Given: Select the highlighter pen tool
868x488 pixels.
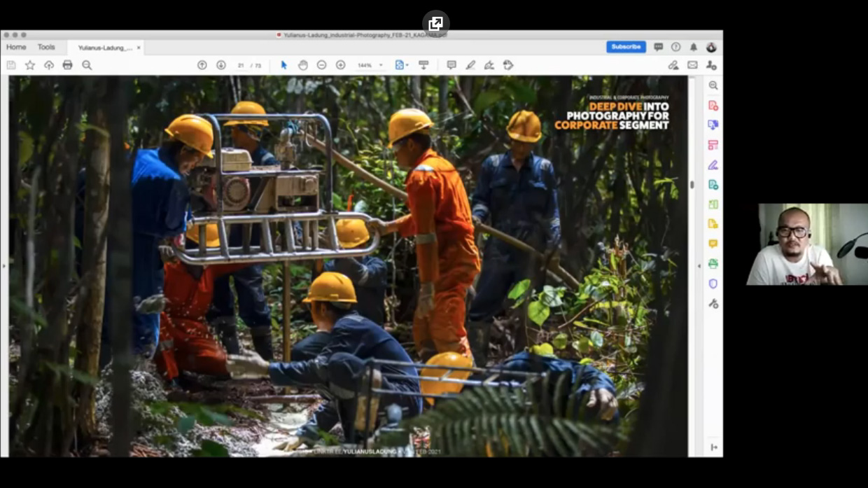Looking at the screenshot, I should [470, 65].
